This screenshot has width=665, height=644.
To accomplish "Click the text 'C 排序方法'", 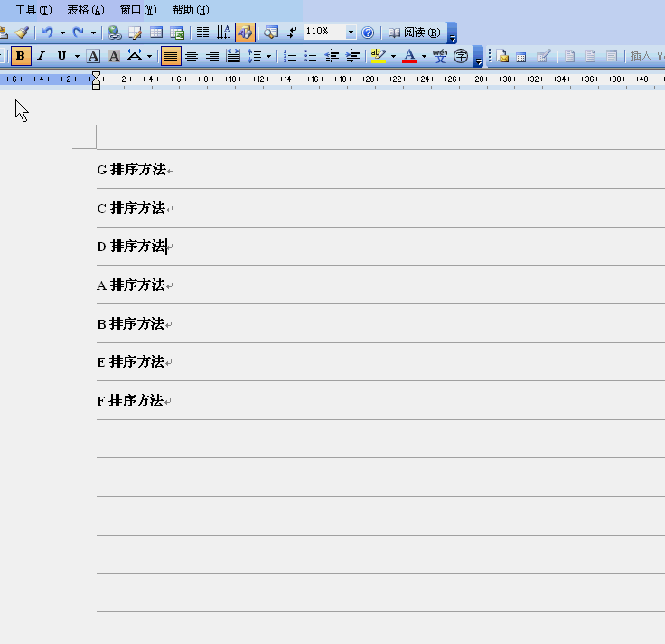I will 131,208.
